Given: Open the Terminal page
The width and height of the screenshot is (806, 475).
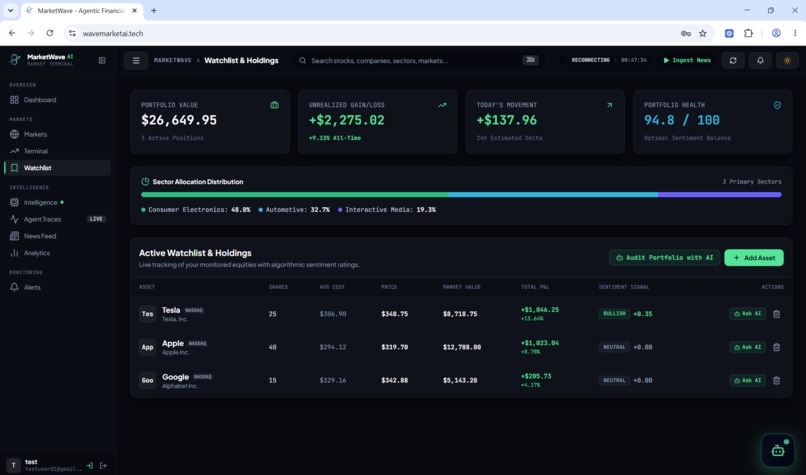Looking at the screenshot, I should [57, 151].
